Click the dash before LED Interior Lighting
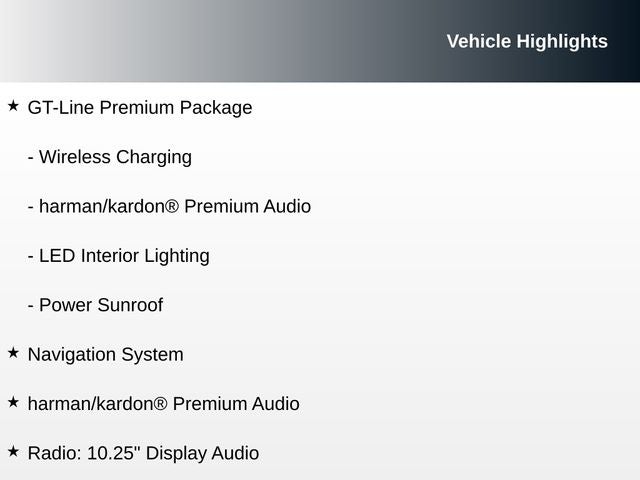Image resolution: width=640 pixels, height=480 pixels. (31, 256)
